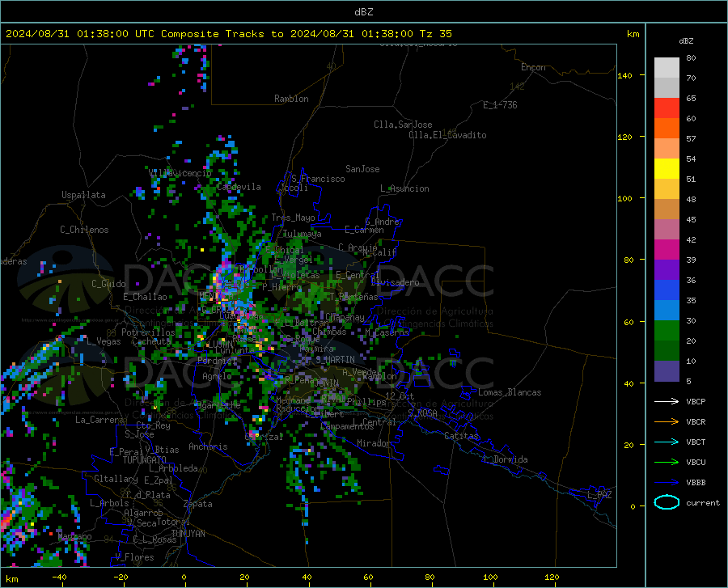728x588 pixels.
Task: Click the 'V_Flores' map label
Action: (134, 557)
